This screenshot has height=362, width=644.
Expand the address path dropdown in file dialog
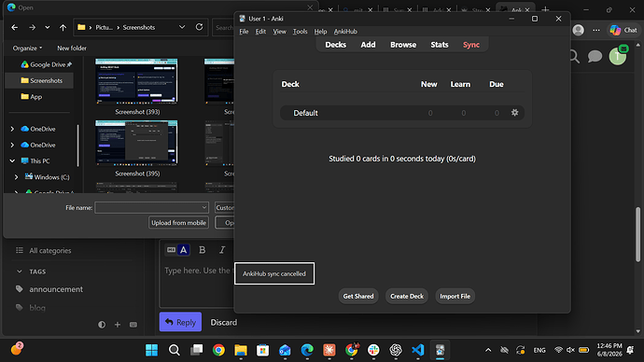click(x=182, y=27)
